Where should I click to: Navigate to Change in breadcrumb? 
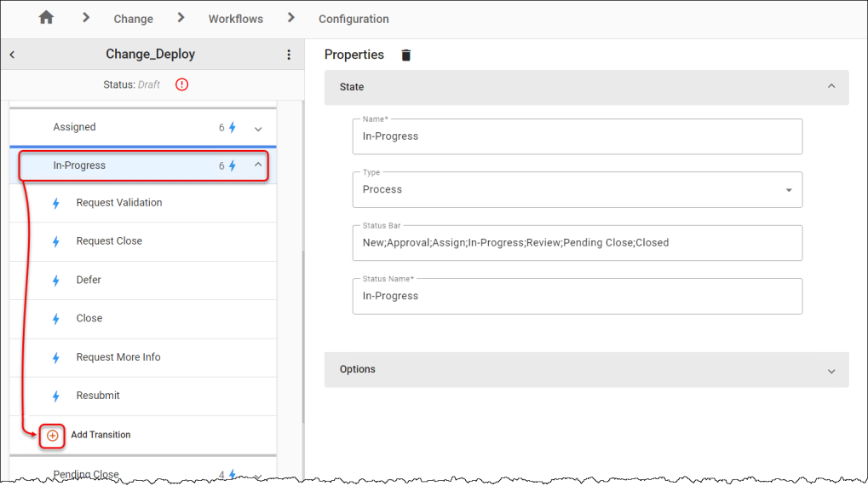(x=134, y=19)
